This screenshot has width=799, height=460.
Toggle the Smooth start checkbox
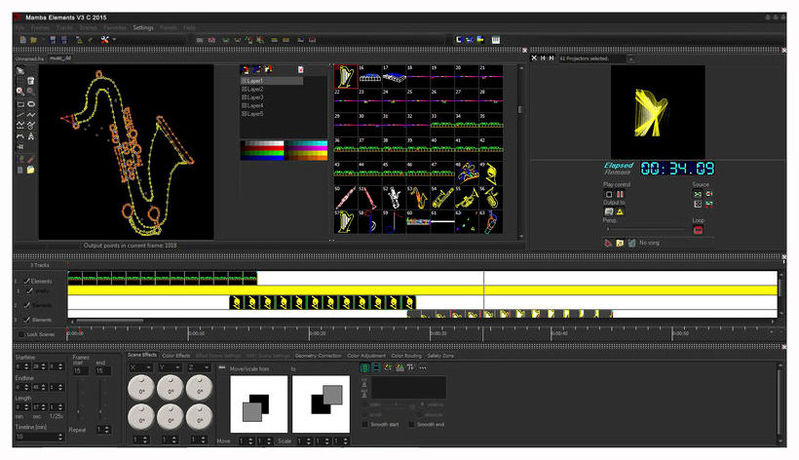(x=365, y=424)
